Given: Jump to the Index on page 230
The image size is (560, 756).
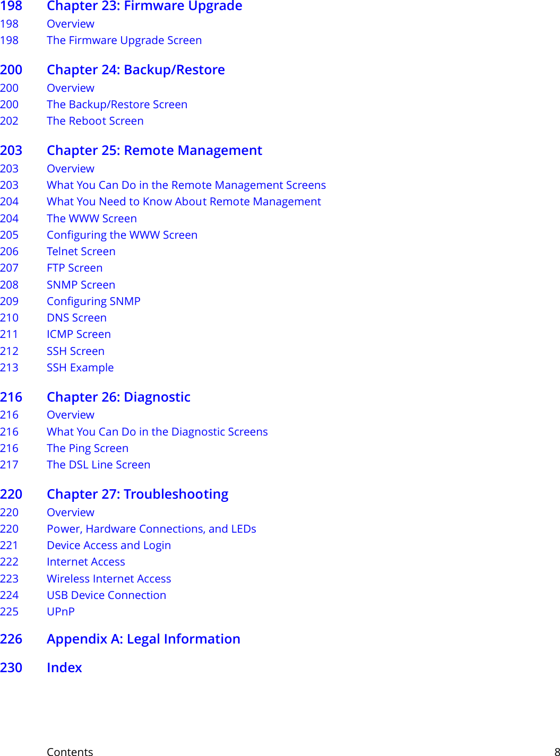Looking at the screenshot, I should pos(64,668).
